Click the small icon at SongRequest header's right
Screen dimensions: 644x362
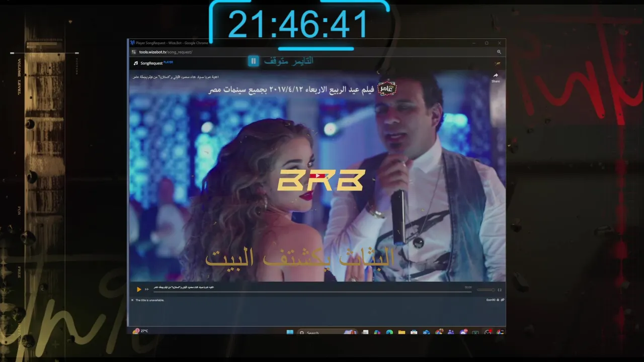click(x=498, y=63)
